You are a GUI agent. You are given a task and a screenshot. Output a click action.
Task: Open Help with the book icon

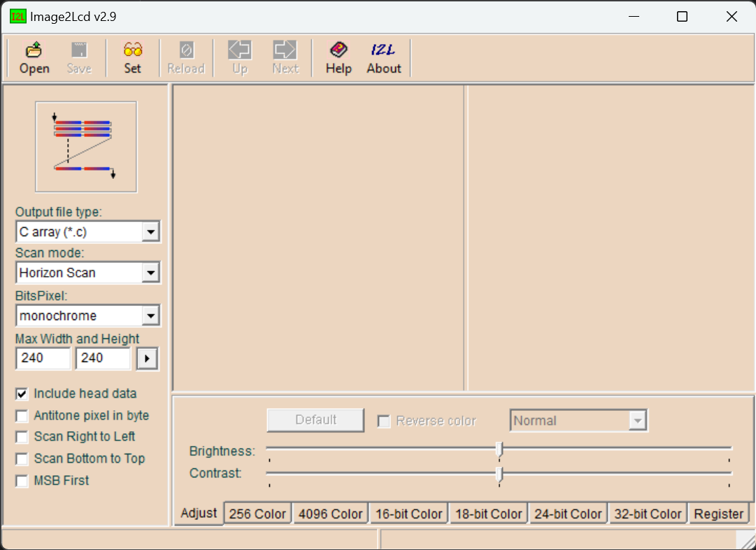point(338,58)
